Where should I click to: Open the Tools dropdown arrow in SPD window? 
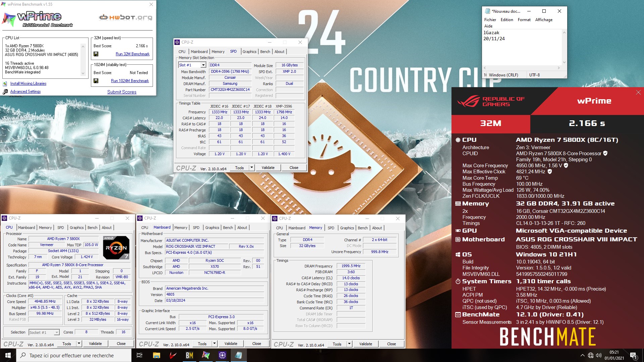click(x=252, y=168)
